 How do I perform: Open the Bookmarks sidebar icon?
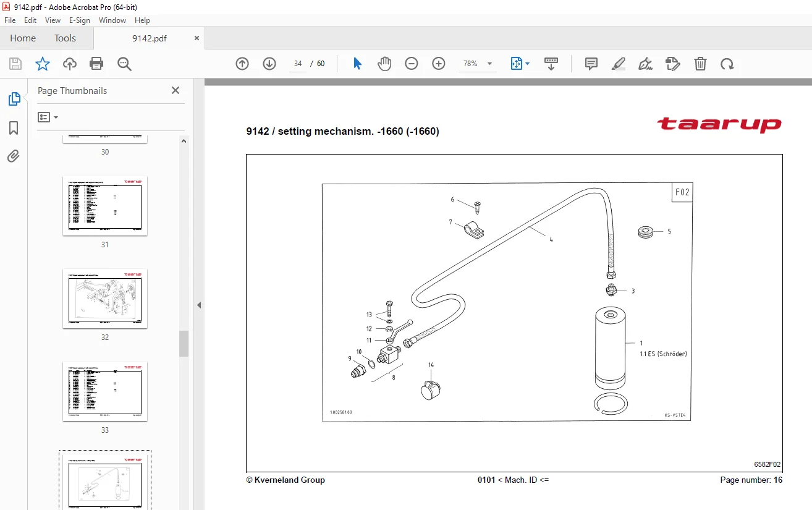click(x=14, y=128)
